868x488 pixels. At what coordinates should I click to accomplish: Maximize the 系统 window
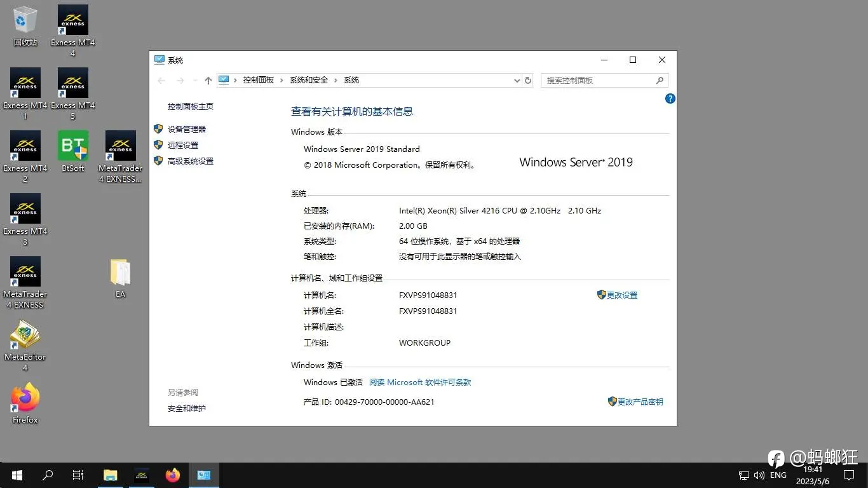pos(633,60)
